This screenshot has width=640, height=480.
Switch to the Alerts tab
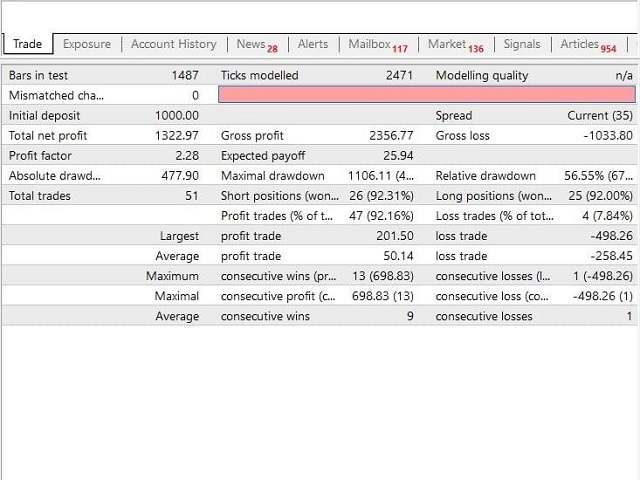pyautogui.click(x=313, y=44)
